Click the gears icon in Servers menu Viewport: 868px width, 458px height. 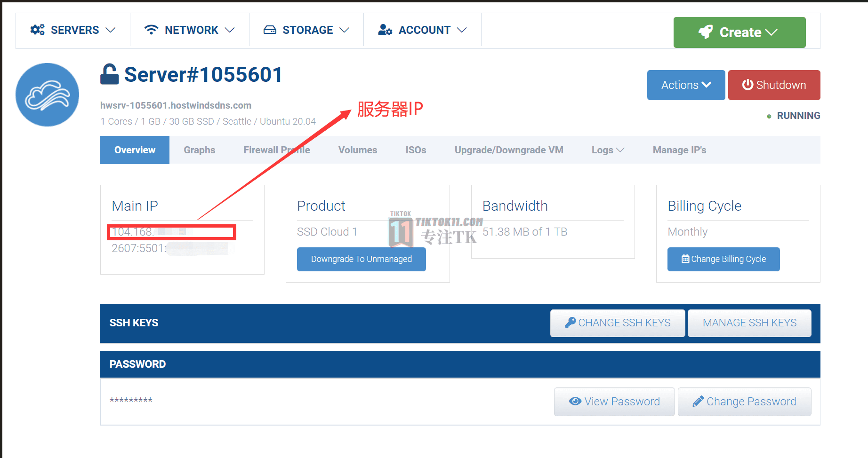[37, 30]
